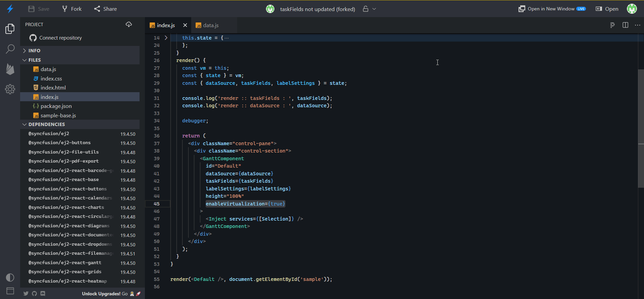
Task: Open sample-base.js in file tree
Action: coord(80,115)
